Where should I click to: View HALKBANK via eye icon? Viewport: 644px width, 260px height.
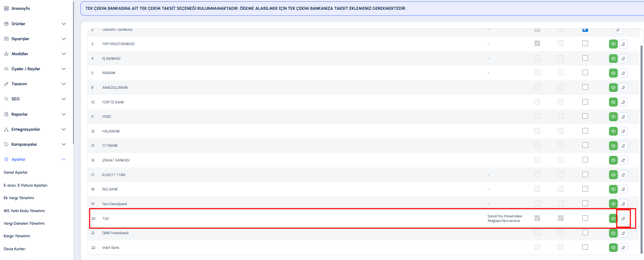pyautogui.click(x=613, y=131)
